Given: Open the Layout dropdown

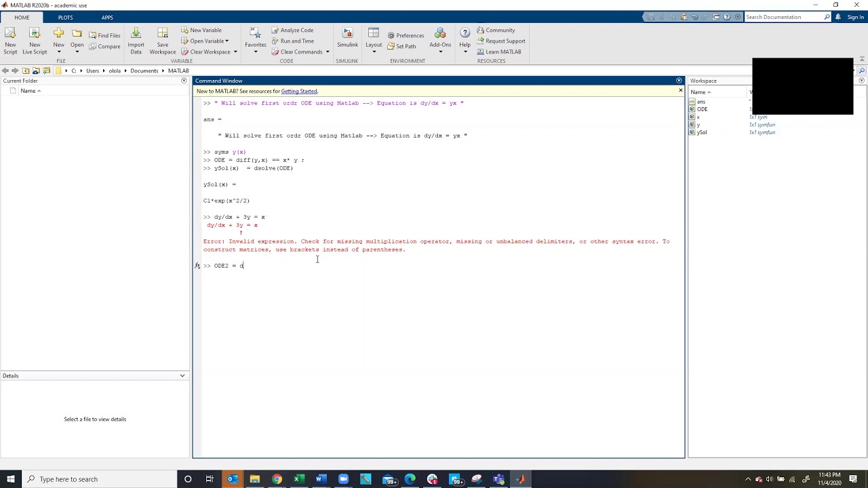Looking at the screenshot, I should [x=374, y=52].
